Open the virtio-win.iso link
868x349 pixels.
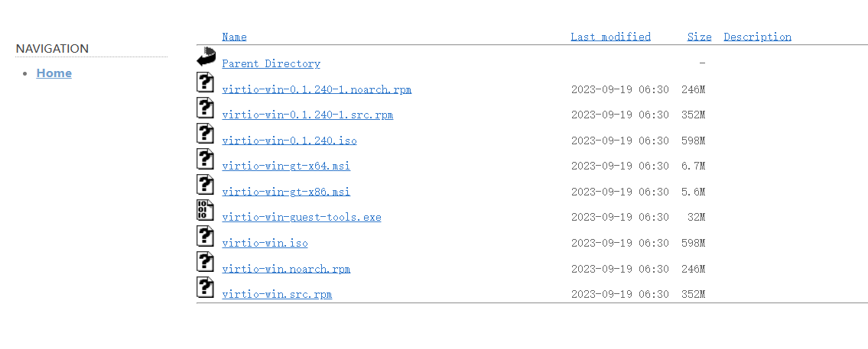pos(265,244)
